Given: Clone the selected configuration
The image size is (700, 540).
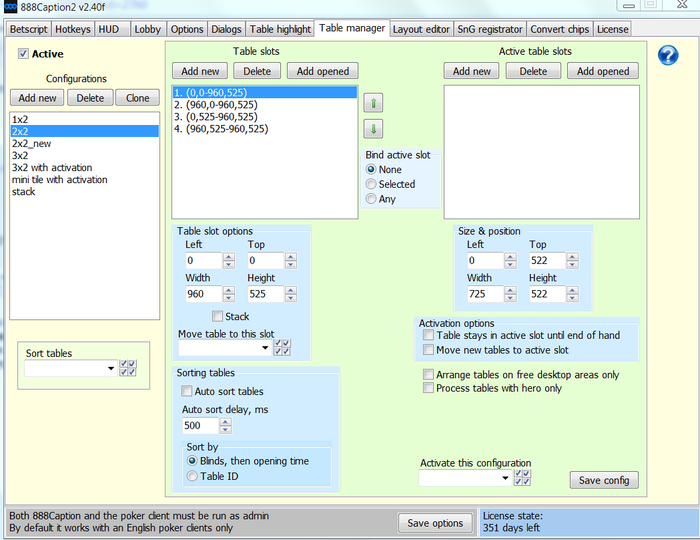Looking at the screenshot, I should point(138,98).
